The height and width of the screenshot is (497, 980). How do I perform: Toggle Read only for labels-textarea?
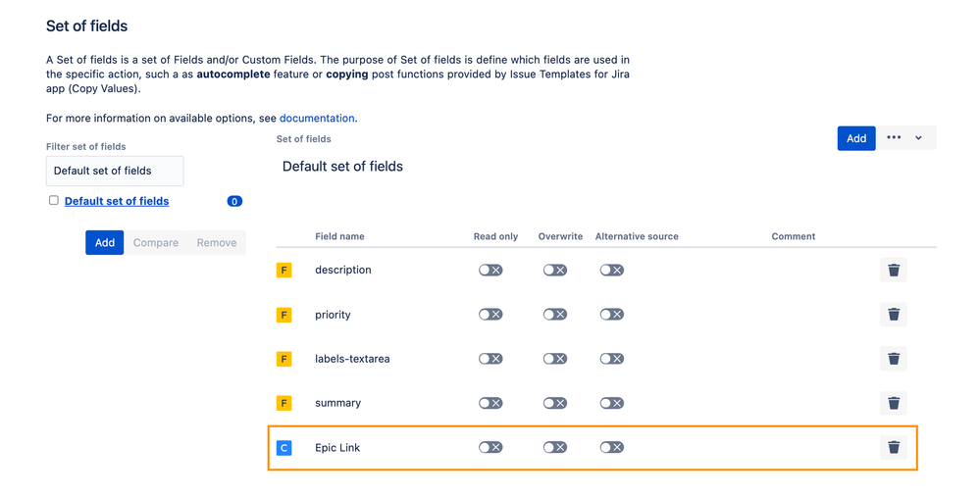pyautogui.click(x=490, y=359)
